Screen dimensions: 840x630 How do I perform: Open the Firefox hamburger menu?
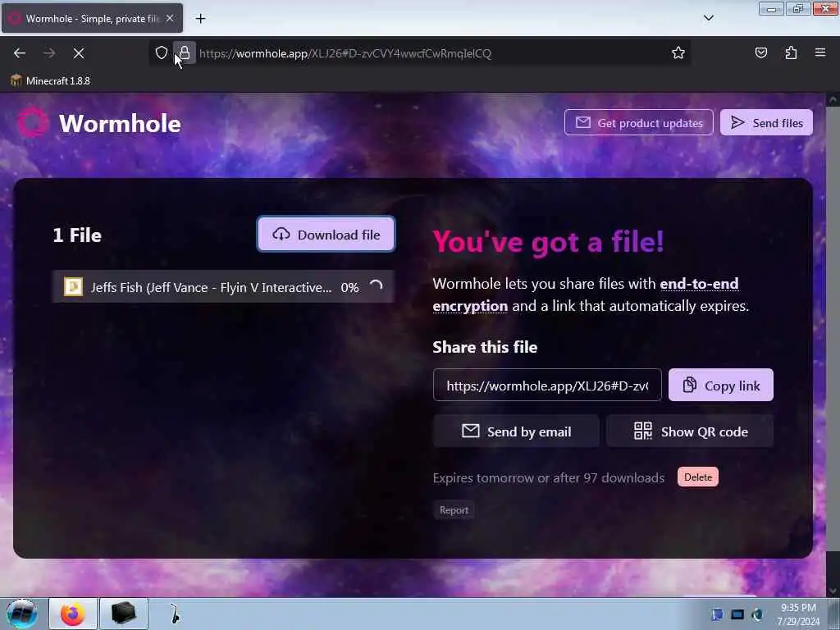(x=820, y=52)
